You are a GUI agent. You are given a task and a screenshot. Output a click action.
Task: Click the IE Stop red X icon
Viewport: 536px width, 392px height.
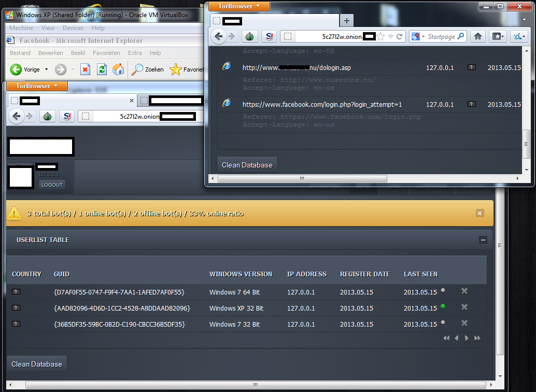(x=85, y=69)
